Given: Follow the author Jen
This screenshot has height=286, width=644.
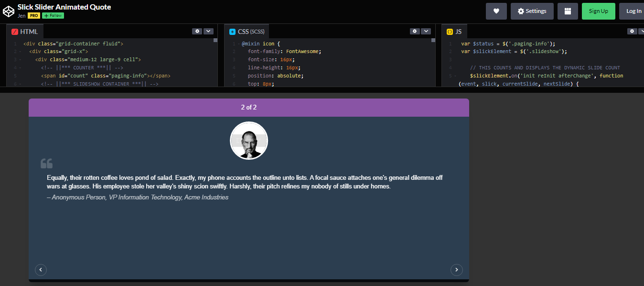Looking at the screenshot, I should coord(53,15).
